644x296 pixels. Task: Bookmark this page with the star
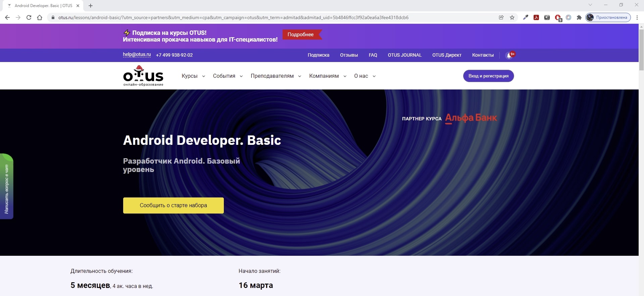(512, 17)
